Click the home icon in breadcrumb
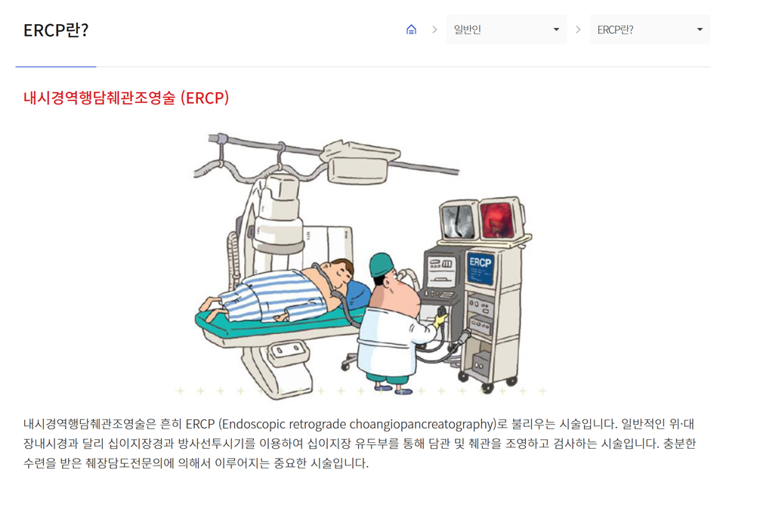This screenshot has width=757, height=532. (411, 30)
